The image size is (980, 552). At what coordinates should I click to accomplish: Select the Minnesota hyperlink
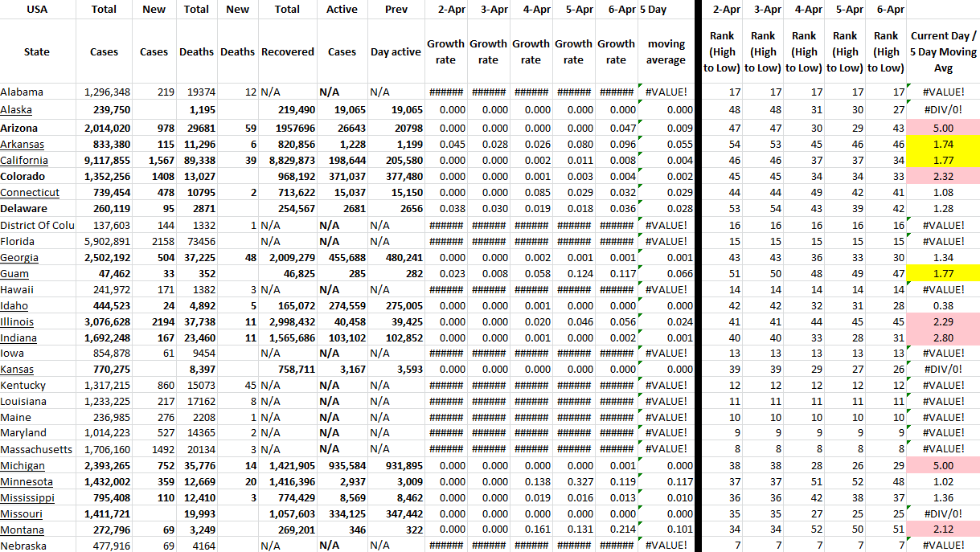click(26, 482)
